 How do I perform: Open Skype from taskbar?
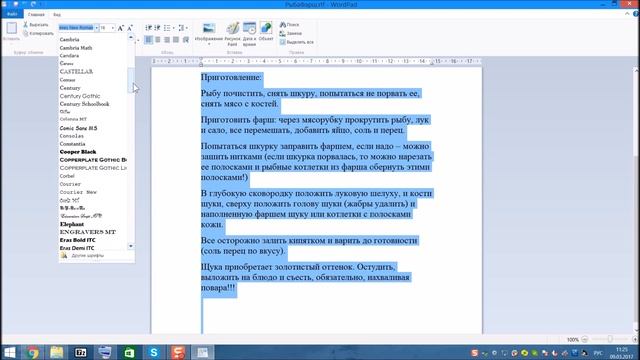[x=154, y=352]
